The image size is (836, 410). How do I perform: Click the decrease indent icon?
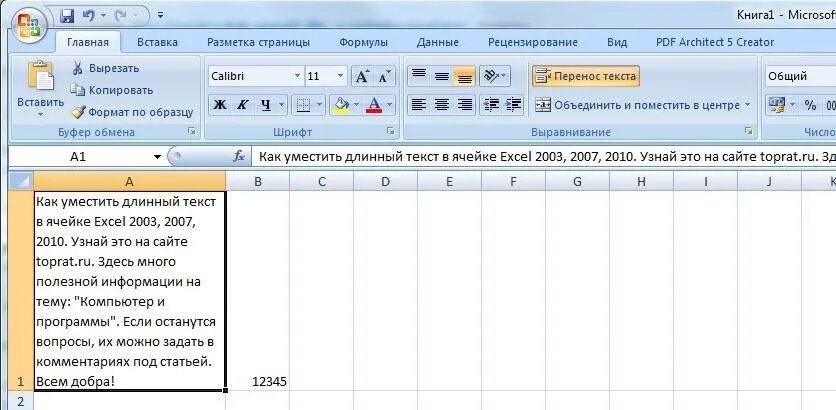click(491, 105)
